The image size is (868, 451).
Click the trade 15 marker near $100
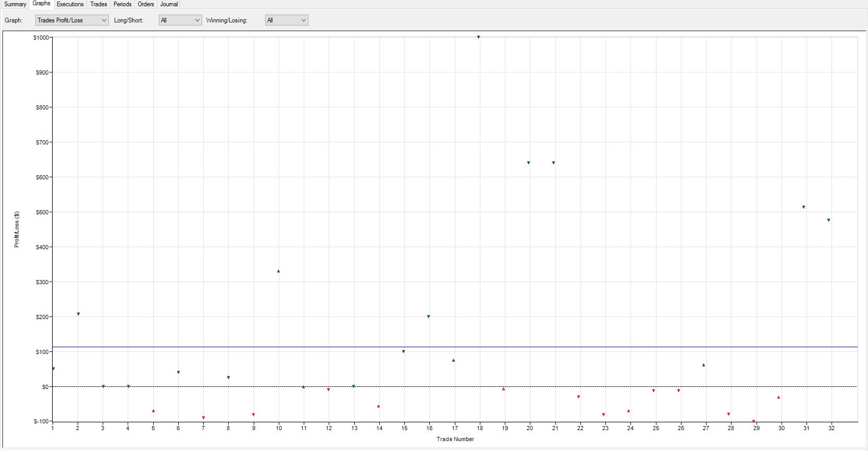point(404,351)
